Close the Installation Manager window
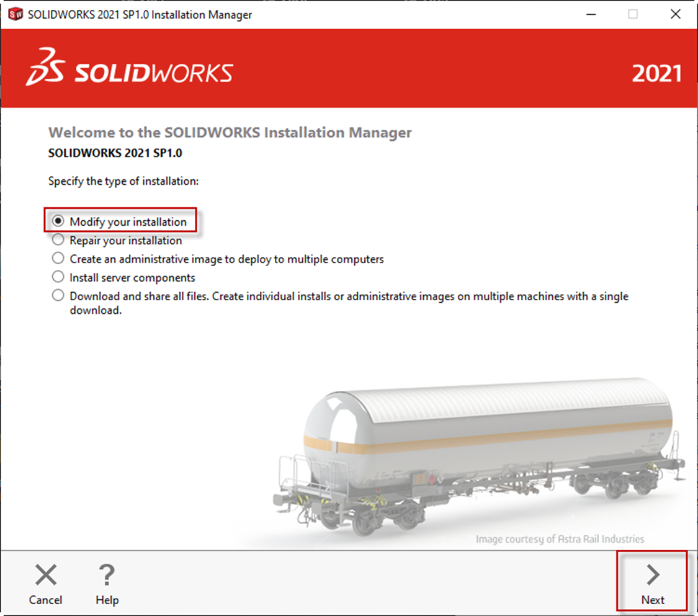Image resolution: width=698 pixels, height=616 pixels. tap(676, 14)
